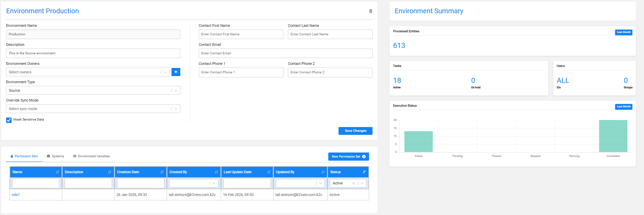The height and width of the screenshot is (215, 644).
Task: Click the trash delete environment icon
Action: click(x=370, y=11)
